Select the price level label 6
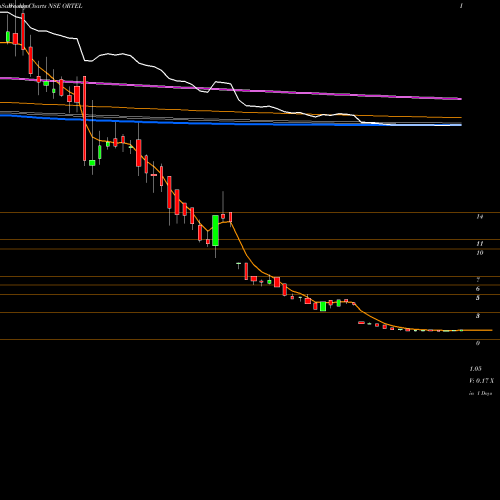Image resolution: width=500 pixels, height=500 pixels. (478, 289)
